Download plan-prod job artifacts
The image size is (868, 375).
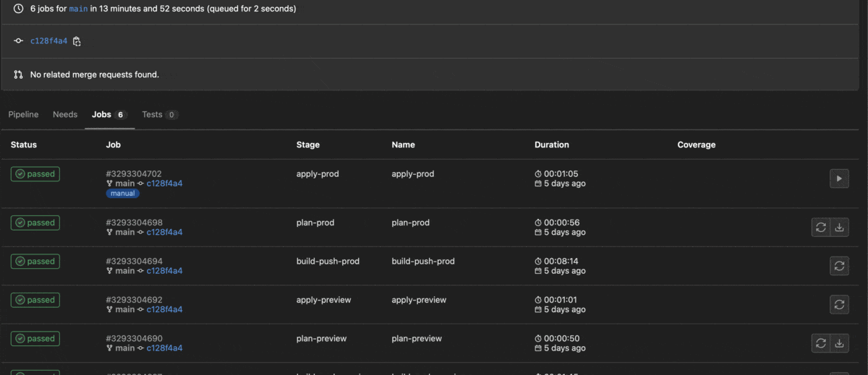(839, 227)
